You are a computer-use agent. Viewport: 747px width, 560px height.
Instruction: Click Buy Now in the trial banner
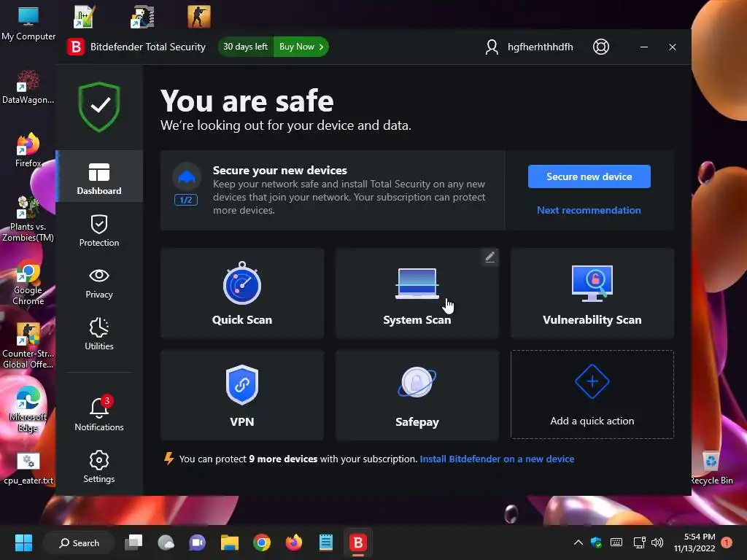301,47
